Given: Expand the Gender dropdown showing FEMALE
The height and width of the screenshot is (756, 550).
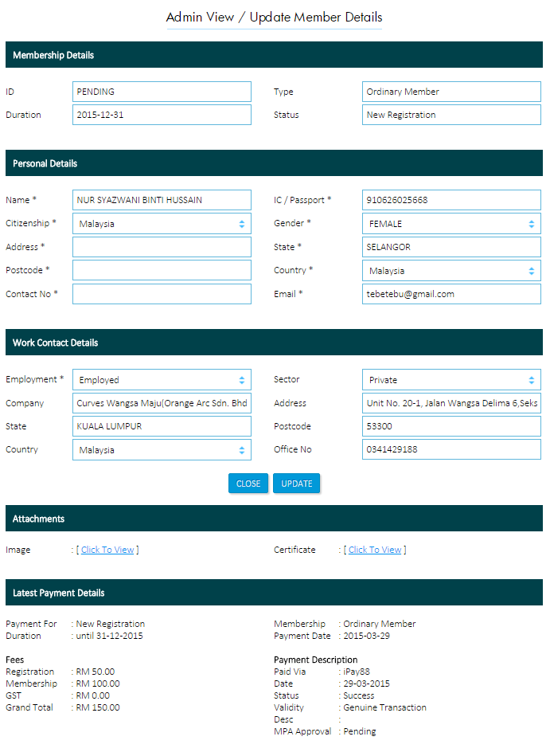Looking at the screenshot, I should point(451,224).
